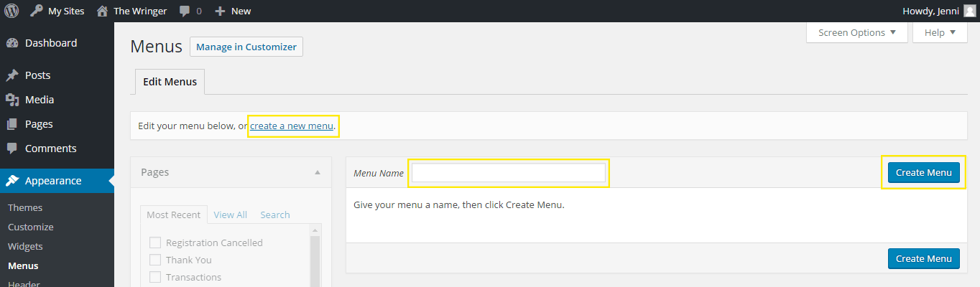Open Widgets submenu item
This screenshot has height=287, width=980.
[x=25, y=246]
